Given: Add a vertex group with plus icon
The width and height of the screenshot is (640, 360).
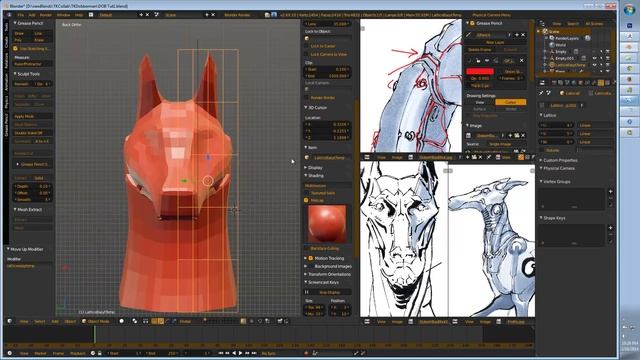Looking at the screenshot, I should [x=611, y=191].
